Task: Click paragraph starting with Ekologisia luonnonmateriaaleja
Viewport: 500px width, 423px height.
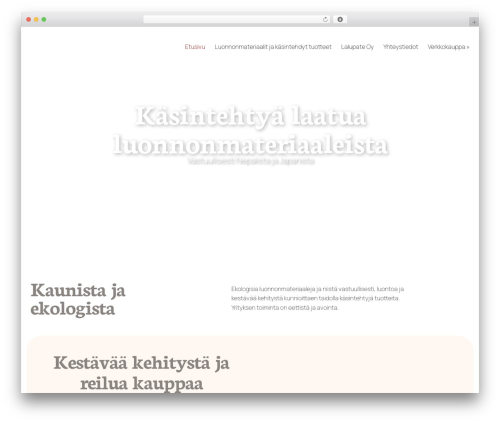Action: (318, 298)
